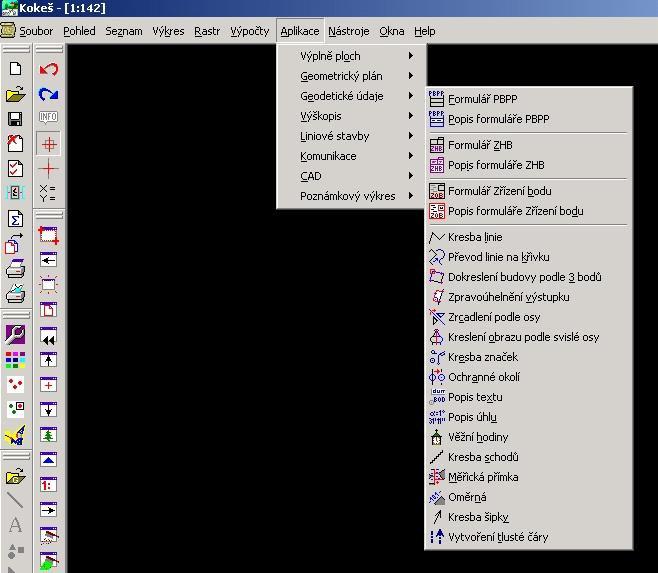Click the 1: scale view icon
Viewport: 658px width, 573px height.
click(49, 485)
